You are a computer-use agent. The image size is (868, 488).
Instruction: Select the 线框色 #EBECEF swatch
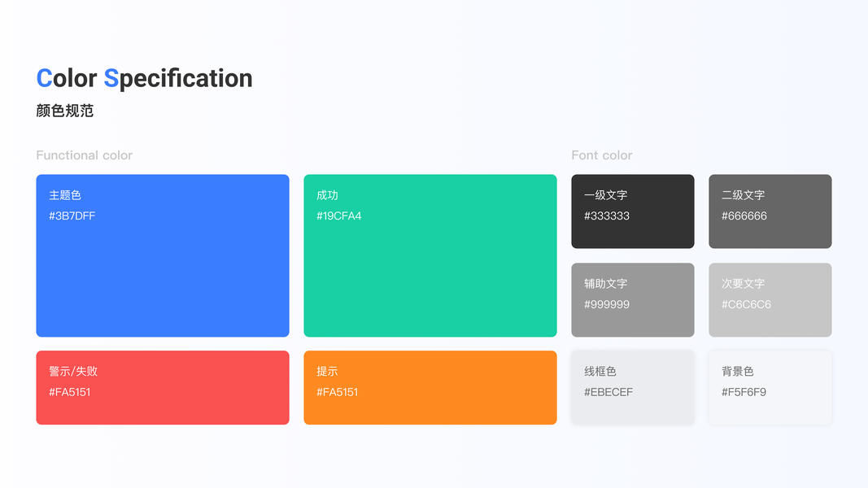633,388
